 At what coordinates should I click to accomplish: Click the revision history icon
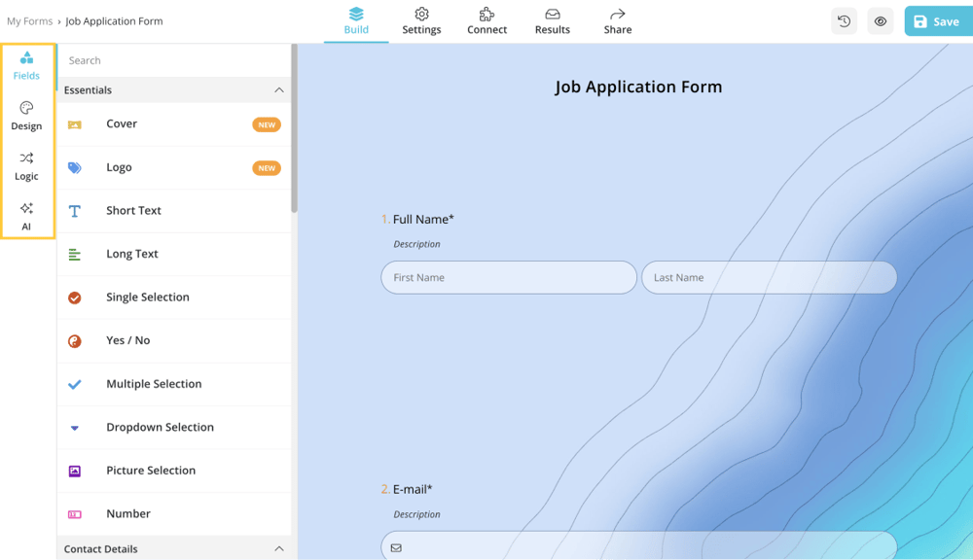point(844,20)
